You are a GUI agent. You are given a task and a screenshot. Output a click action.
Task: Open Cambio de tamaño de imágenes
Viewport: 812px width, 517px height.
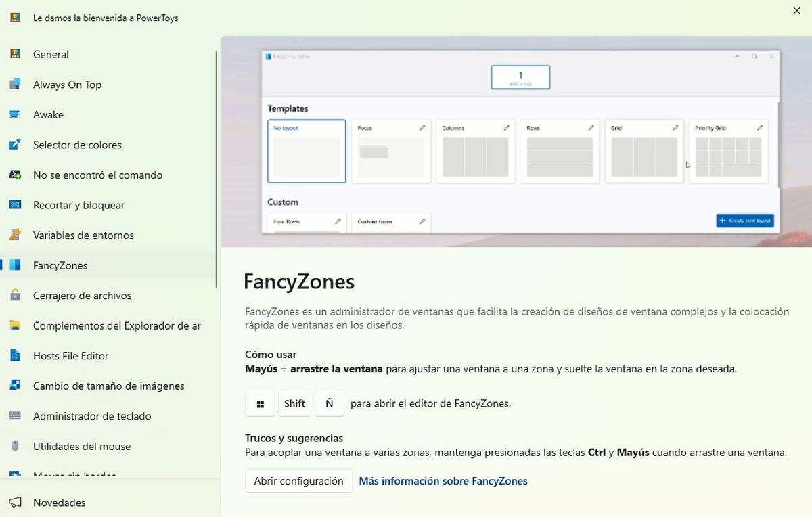108,386
